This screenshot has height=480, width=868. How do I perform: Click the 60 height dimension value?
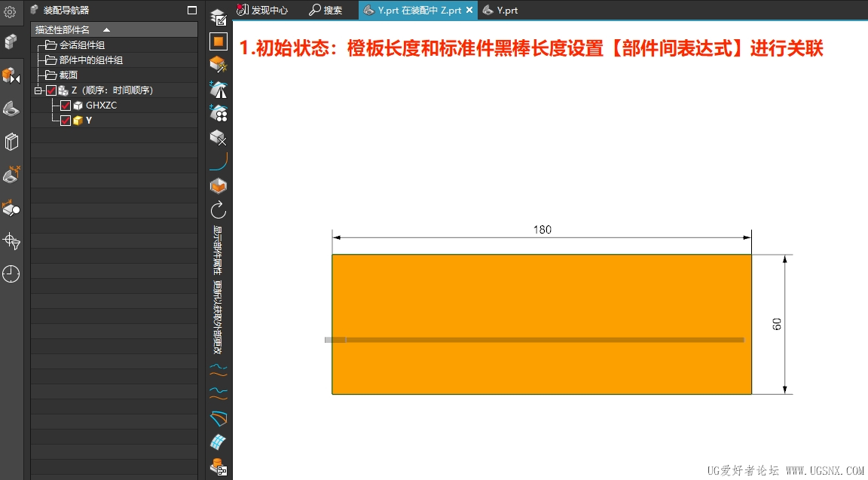point(778,325)
